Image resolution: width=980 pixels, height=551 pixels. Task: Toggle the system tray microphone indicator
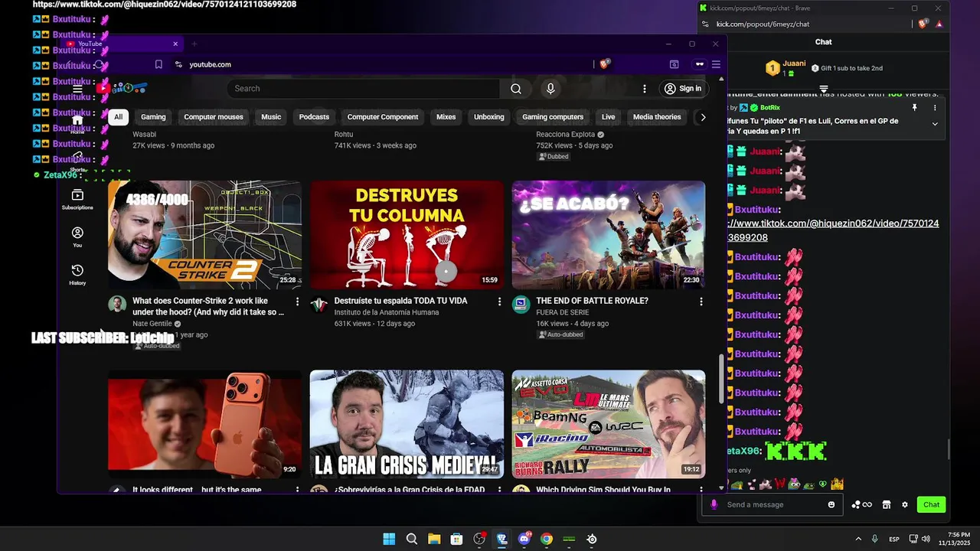pyautogui.click(x=874, y=539)
